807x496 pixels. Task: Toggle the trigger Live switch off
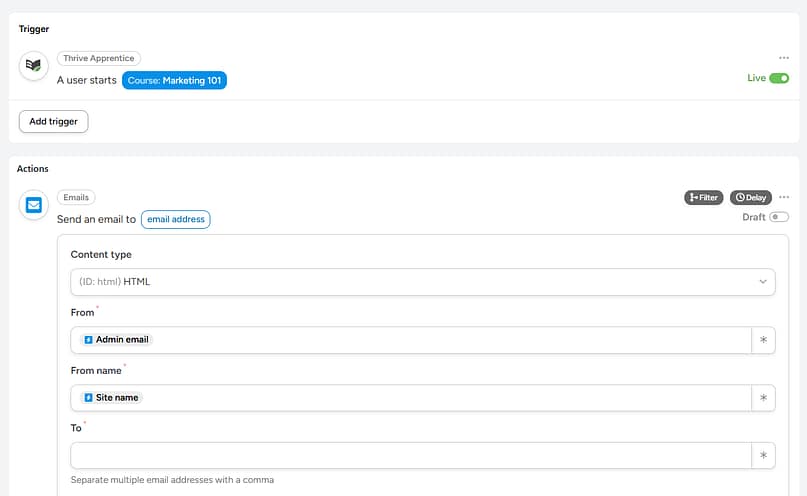pyautogui.click(x=779, y=78)
